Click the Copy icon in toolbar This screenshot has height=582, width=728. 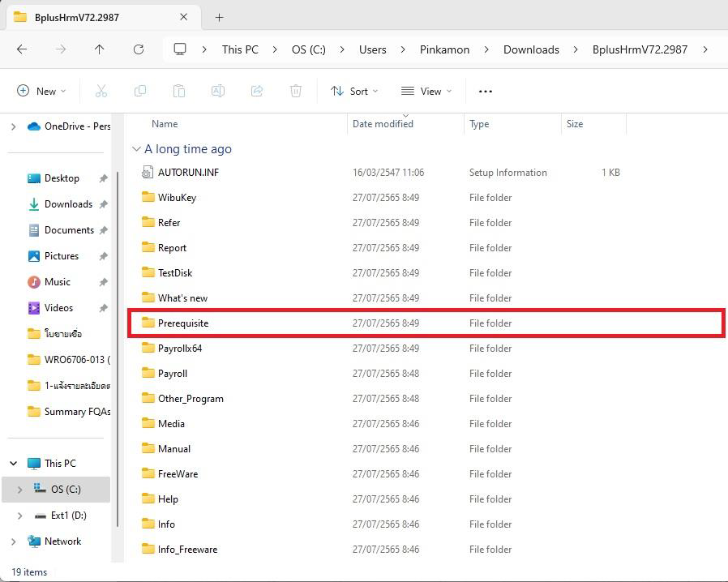pyautogui.click(x=140, y=92)
